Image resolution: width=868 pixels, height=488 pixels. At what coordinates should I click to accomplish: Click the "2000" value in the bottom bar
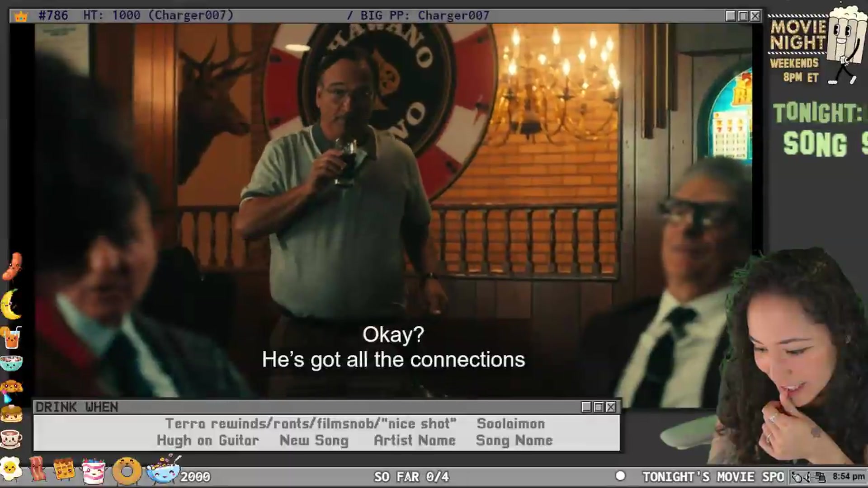click(x=195, y=477)
